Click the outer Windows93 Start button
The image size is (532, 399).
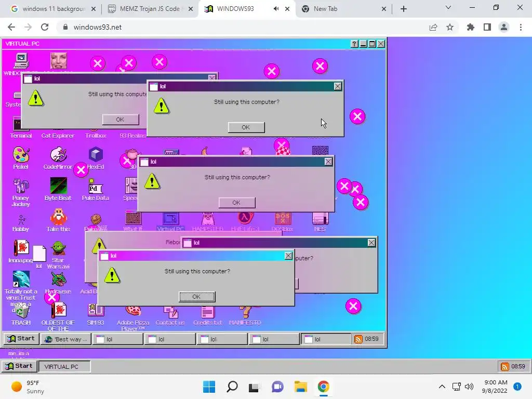point(19,366)
